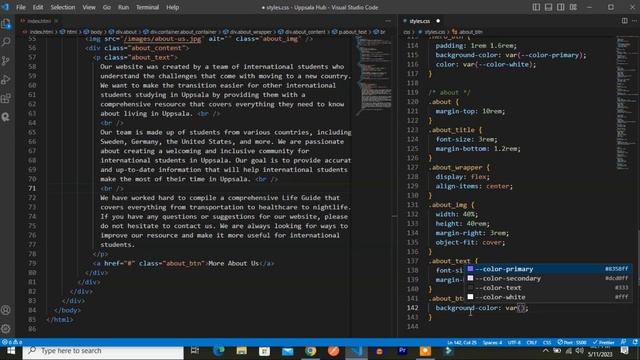Change CRLF end of line sequence
640x360 pixels.
pos(531,342)
